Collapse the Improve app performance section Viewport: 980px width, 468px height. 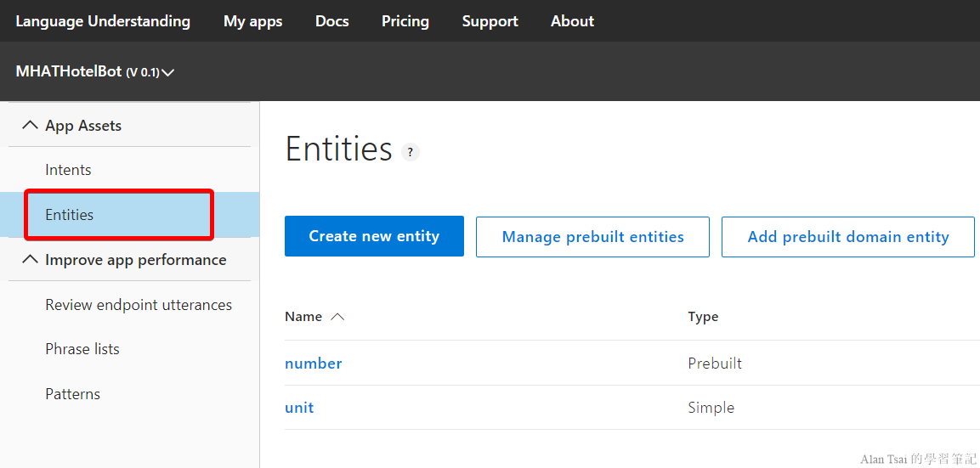pos(31,260)
